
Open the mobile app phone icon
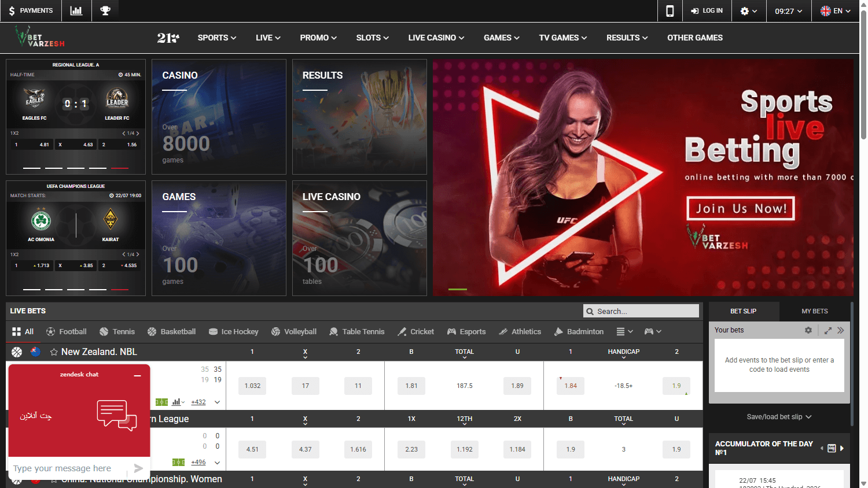[670, 11]
